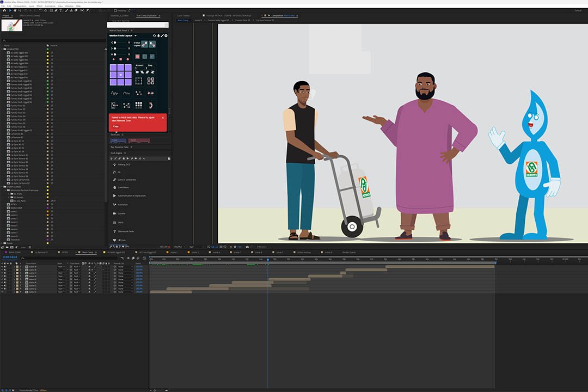Select the Type text tool
This screenshot has width=588, height=392.
pos(60,10)
